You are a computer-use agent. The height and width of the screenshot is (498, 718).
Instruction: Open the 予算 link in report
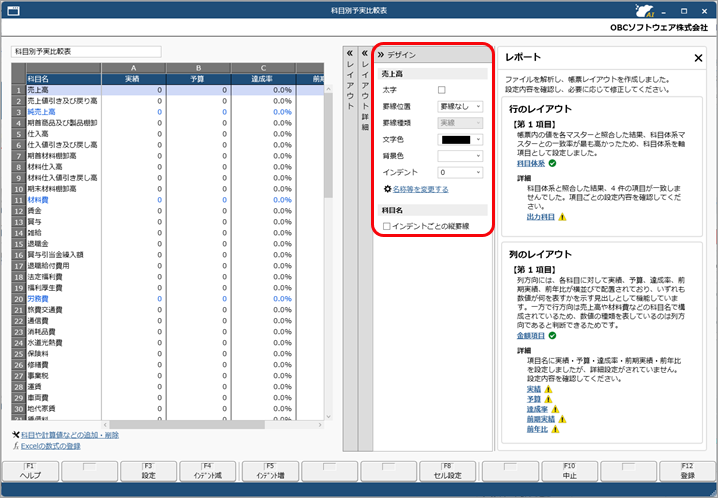coord(533,400)
